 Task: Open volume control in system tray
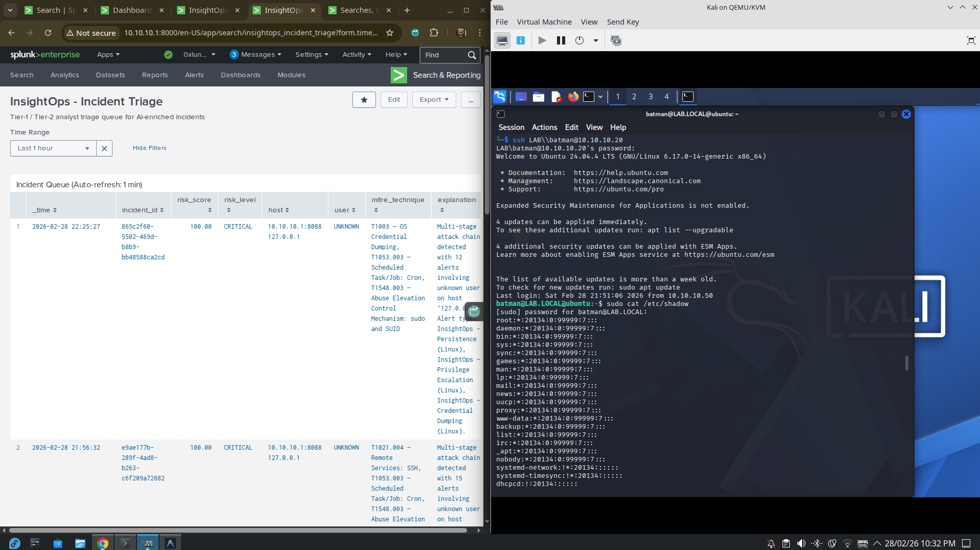point(801,543)
